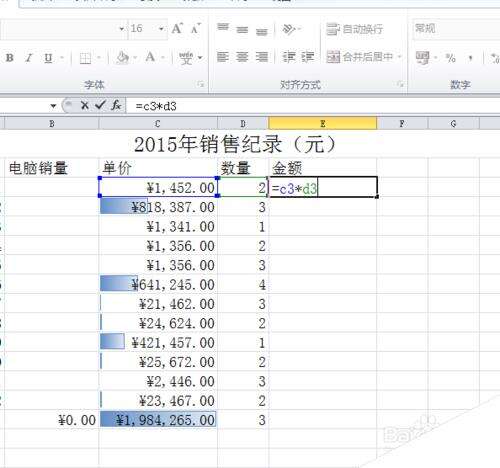500x468 pixels.
Task: Open font name dropdown arrow
Action: pos(122,29)
